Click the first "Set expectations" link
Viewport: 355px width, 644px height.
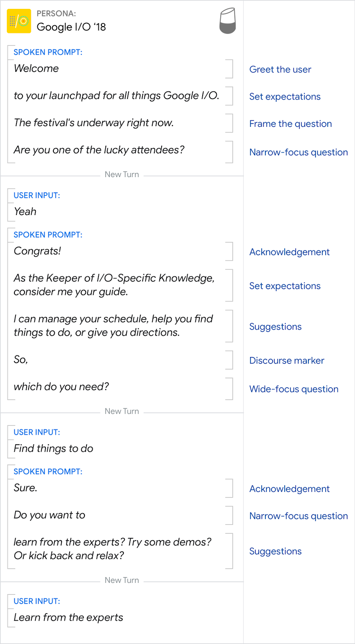[x=285, y=97]
